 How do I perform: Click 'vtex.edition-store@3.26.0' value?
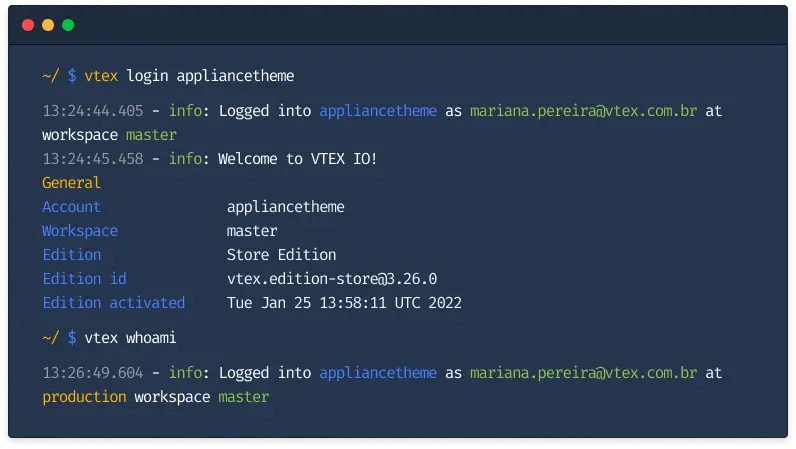[x=332, y=278]
